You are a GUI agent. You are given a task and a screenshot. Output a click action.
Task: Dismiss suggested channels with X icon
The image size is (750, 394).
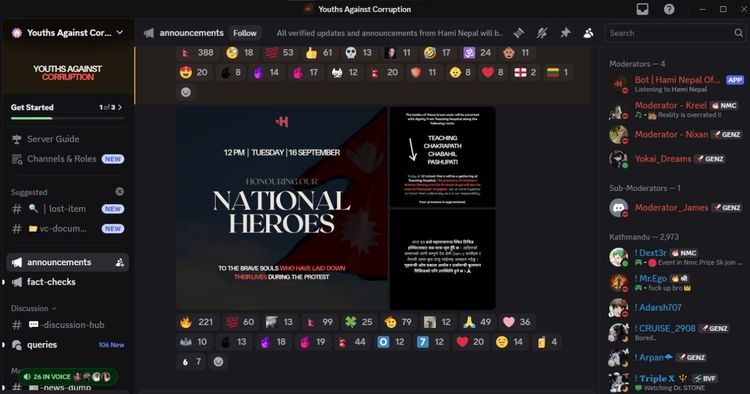point(120,191)
